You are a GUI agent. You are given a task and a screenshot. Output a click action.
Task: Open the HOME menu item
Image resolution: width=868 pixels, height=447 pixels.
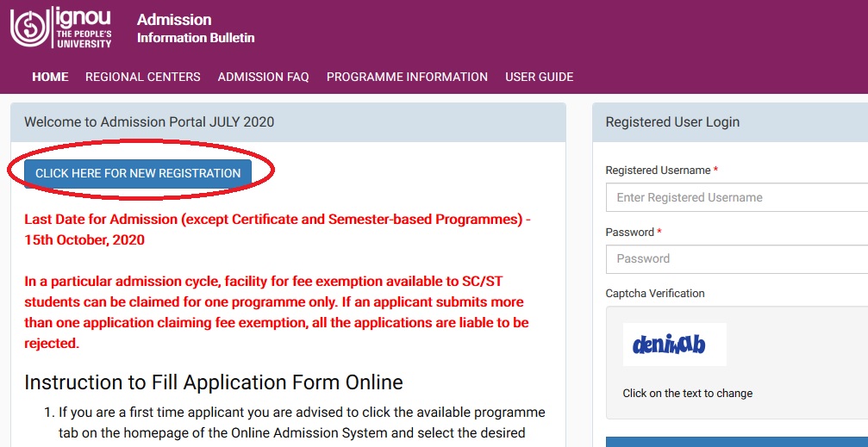point(50,77)
